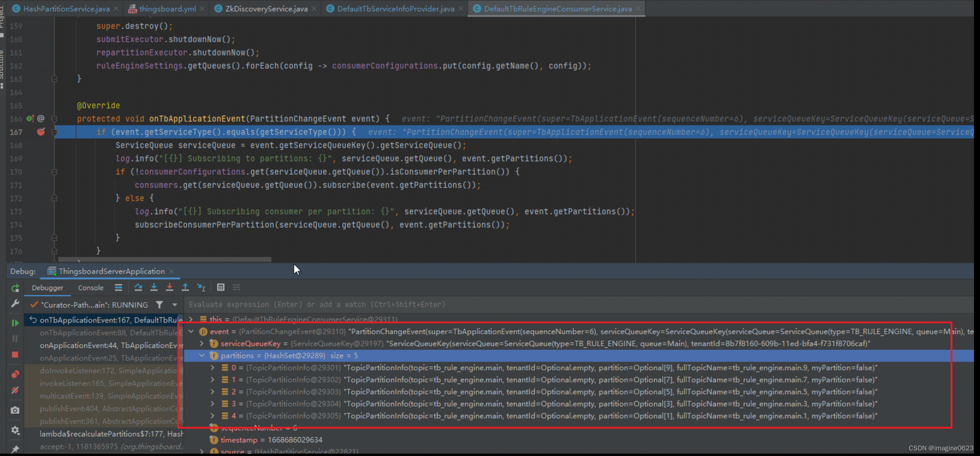Click Run to Cursor icon

tap(201, 287)
